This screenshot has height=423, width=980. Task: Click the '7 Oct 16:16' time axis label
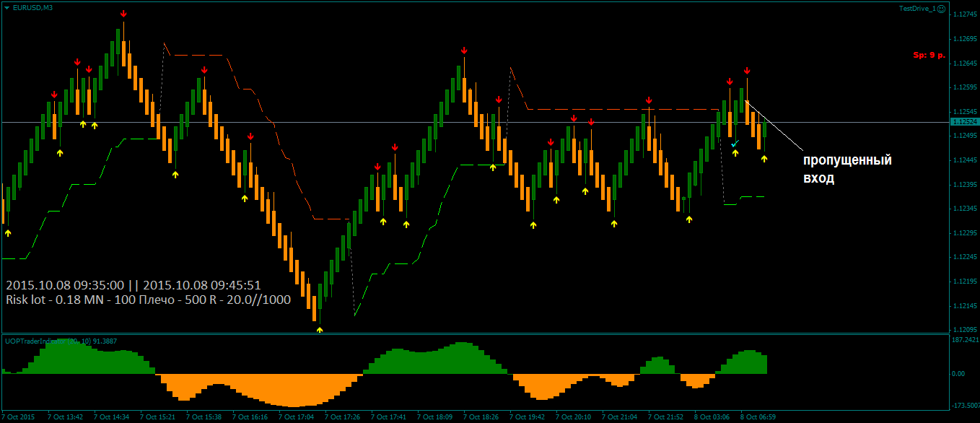tap(250, 417)
